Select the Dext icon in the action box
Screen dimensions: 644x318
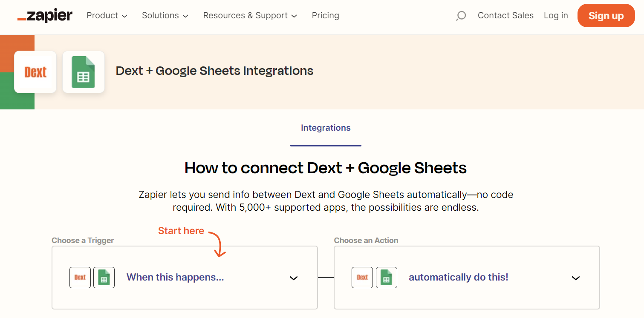pos(362,278)
